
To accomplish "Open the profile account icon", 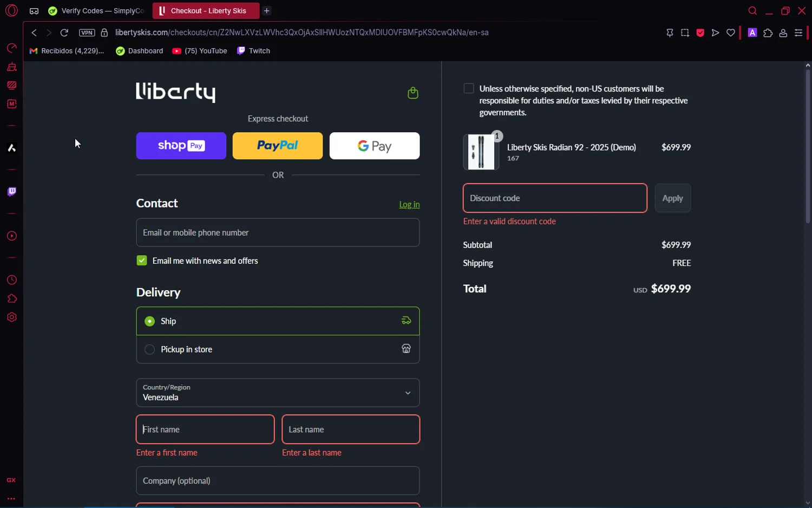I will 783,33.
